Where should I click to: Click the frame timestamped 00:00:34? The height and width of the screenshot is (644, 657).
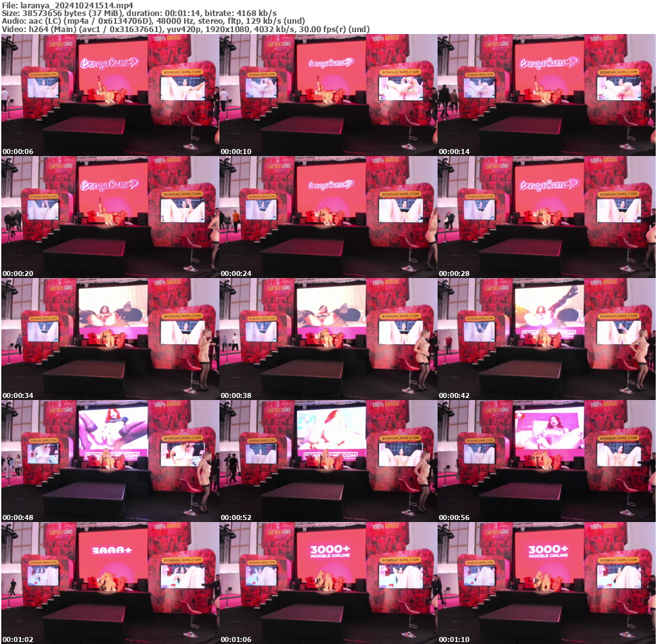coord(110,338)
